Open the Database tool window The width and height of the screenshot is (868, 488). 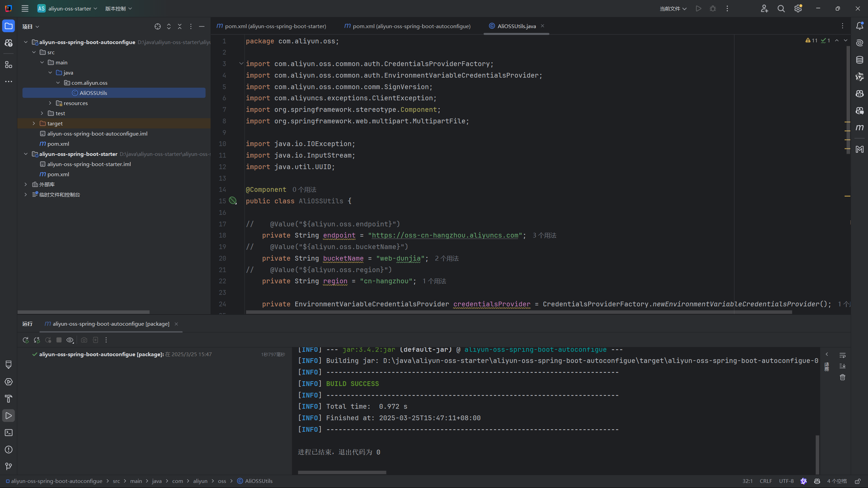pos(859,60)
